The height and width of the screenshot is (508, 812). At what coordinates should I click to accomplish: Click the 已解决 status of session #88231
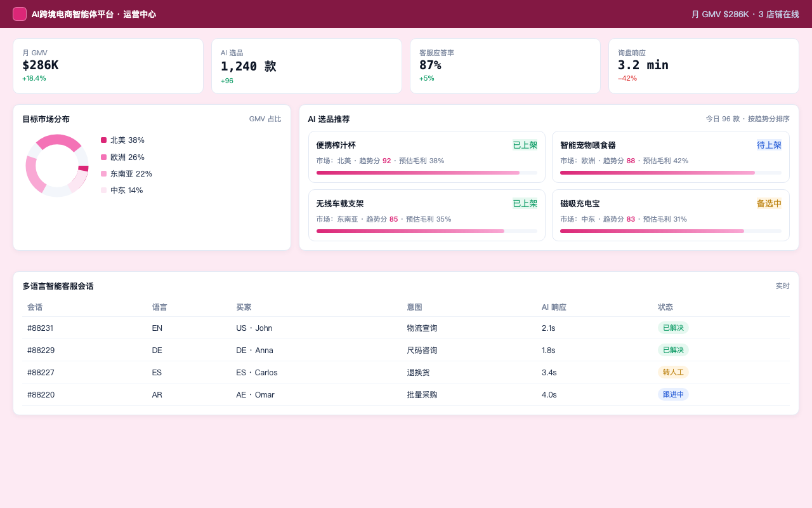click(673, 328)
